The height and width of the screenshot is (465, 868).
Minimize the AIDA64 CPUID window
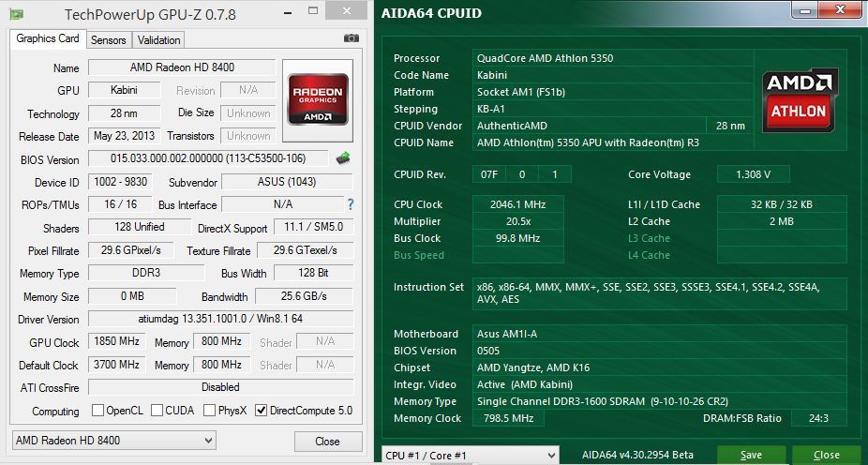pos(805,10)
